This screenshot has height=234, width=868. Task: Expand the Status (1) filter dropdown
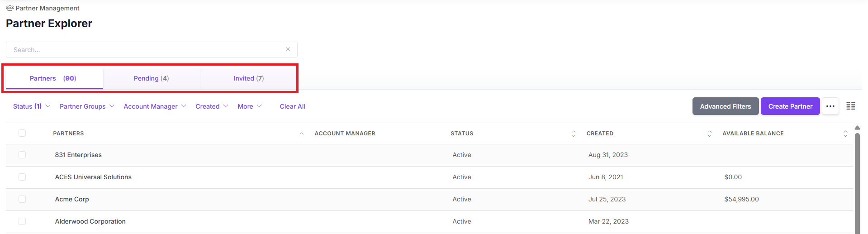(32, 106)
